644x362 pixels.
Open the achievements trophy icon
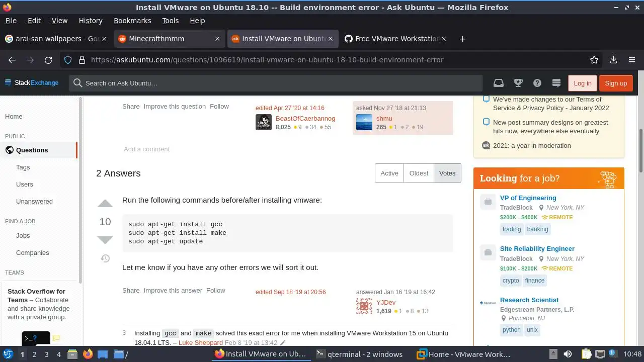click(518, 83)
